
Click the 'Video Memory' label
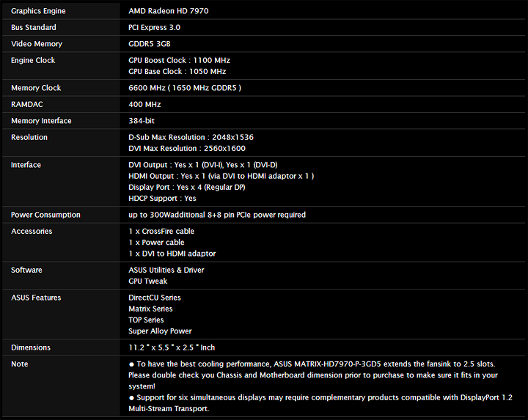37,44
